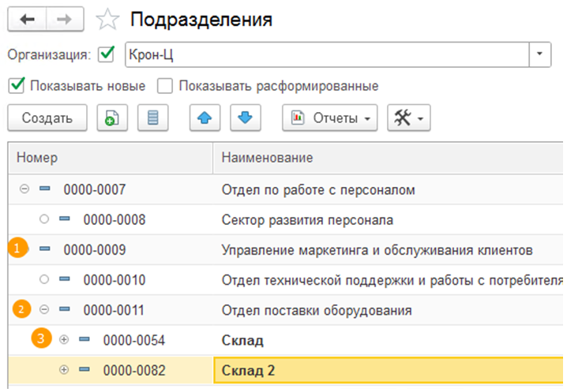Collapse the 0000-0007 tree node
Screen dimensions: 567x392
(x=24, y=189)
